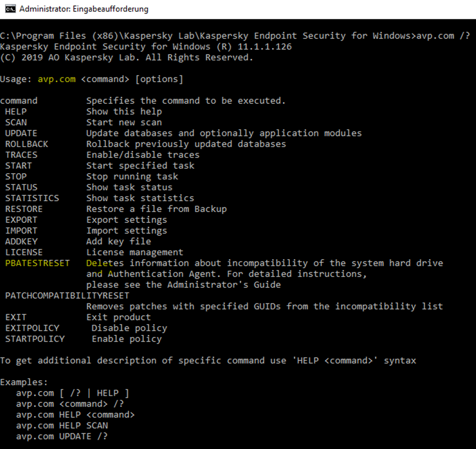Click the 'avp.com HELP SCAN' example line

[x=62, y=425]
